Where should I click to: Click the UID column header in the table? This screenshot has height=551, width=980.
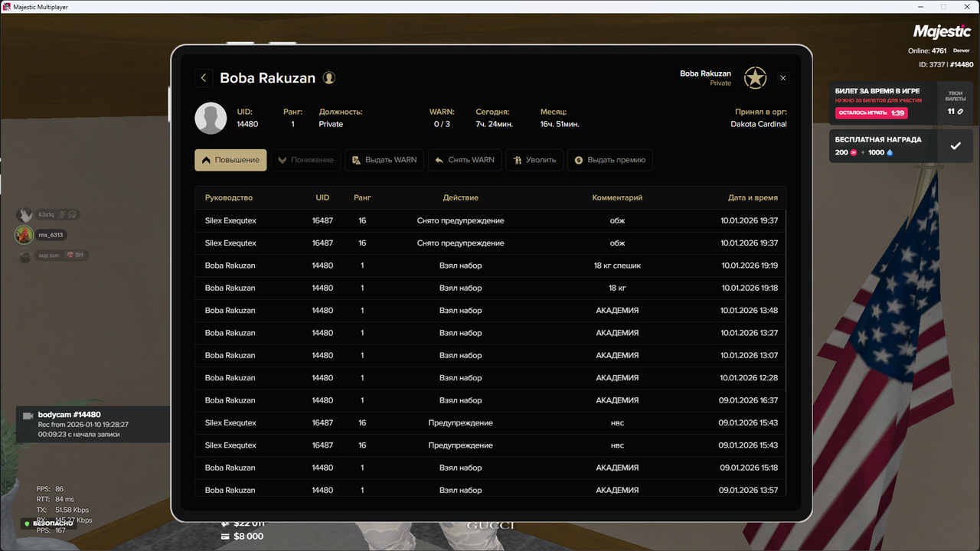click(x=322, y=197)
